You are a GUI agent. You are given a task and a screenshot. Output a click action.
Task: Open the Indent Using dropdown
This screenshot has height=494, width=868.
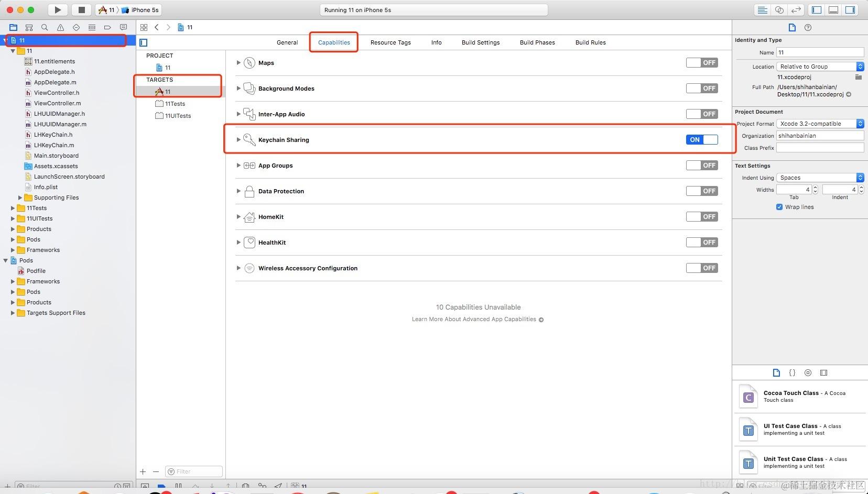point(820,178)
